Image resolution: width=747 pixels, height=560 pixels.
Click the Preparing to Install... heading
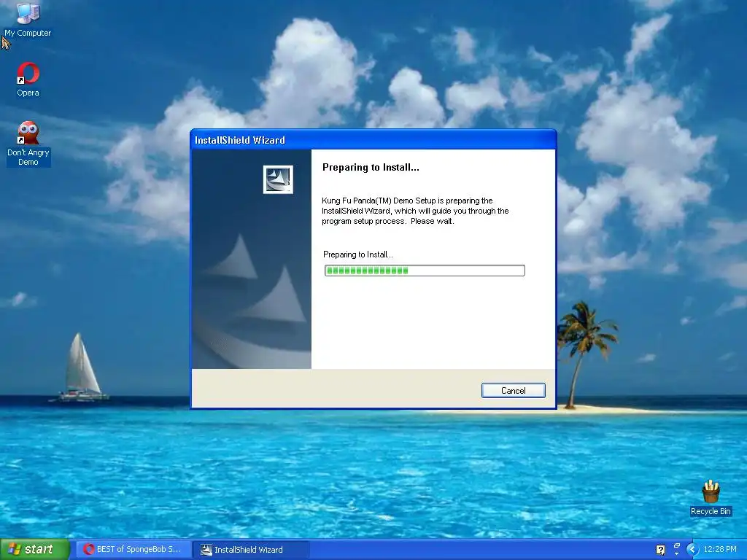pos(371,167)
